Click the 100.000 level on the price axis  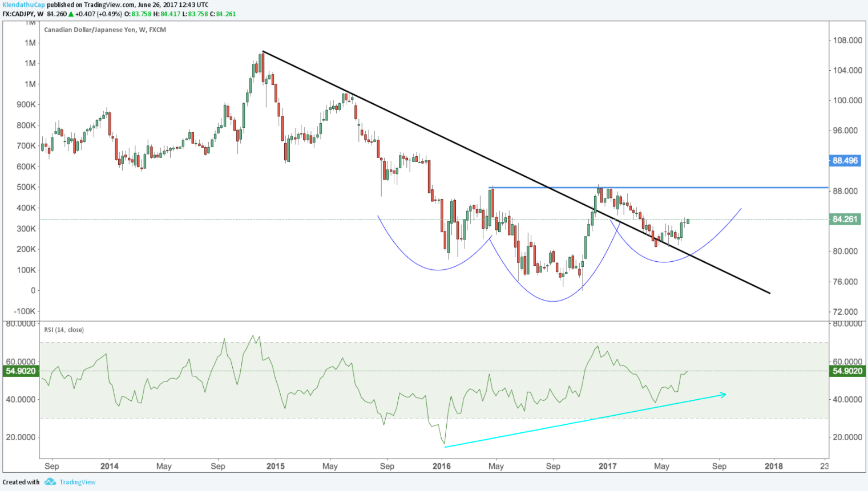click(847, 100)
